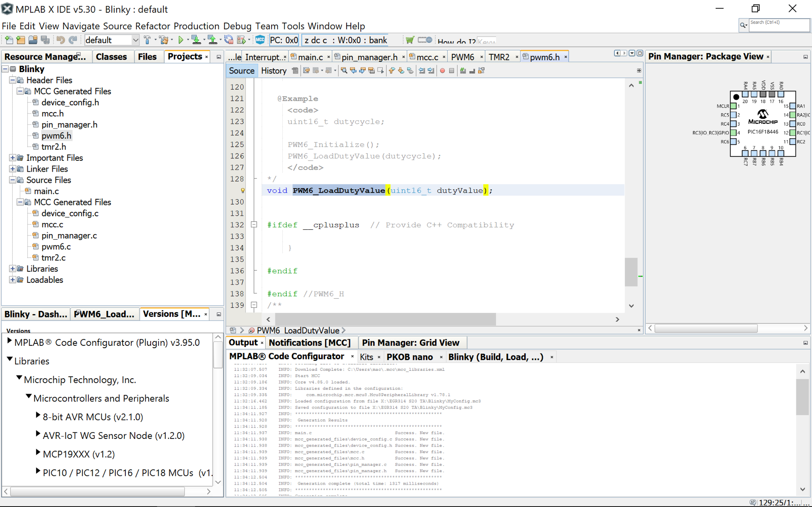Screen dimensions: 812x507
Task: Click editor horizontal scrollbar thumb
Action: click(x=385, y=319)
